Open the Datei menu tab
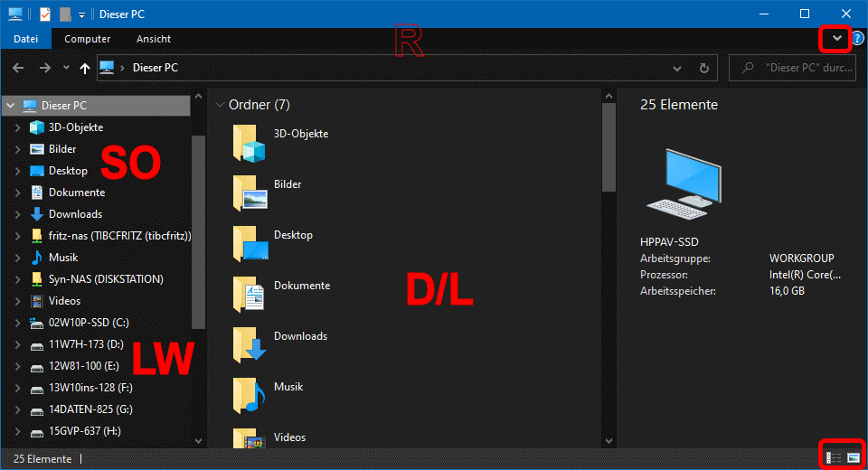 (26, 39)
